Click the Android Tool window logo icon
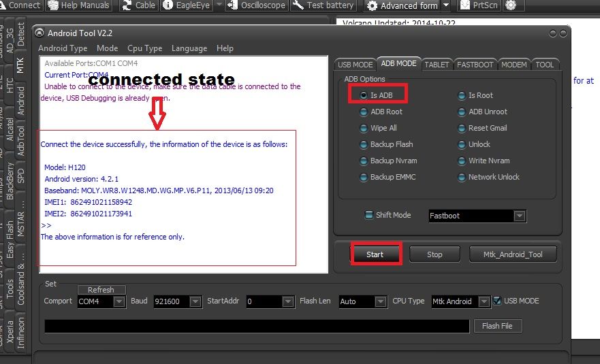This screenshot has width=600, height=364. click(40, 33)
